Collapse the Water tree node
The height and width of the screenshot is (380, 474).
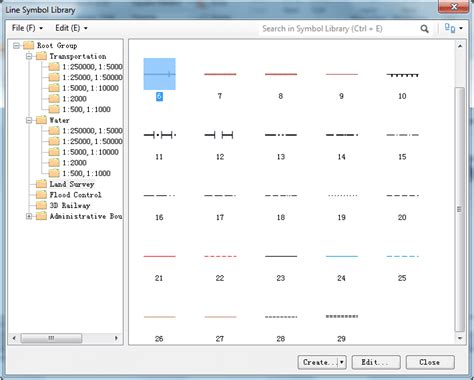pos(29,120)
